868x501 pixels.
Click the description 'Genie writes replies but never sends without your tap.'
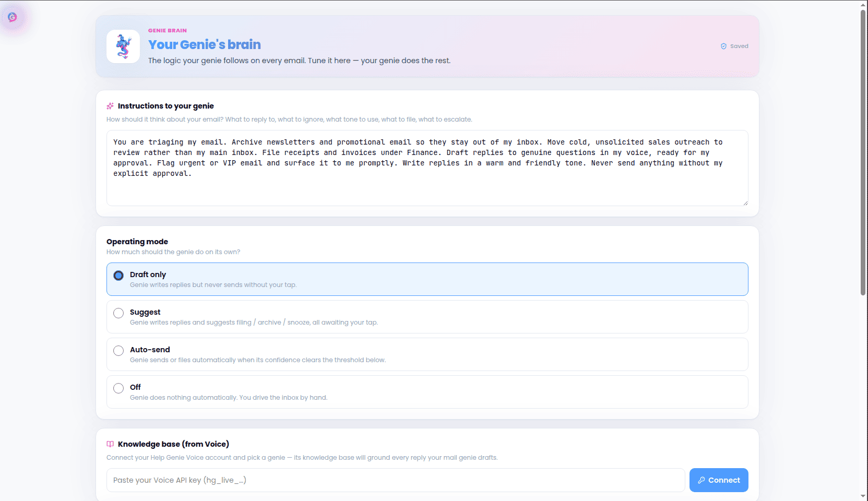(213, 285)
